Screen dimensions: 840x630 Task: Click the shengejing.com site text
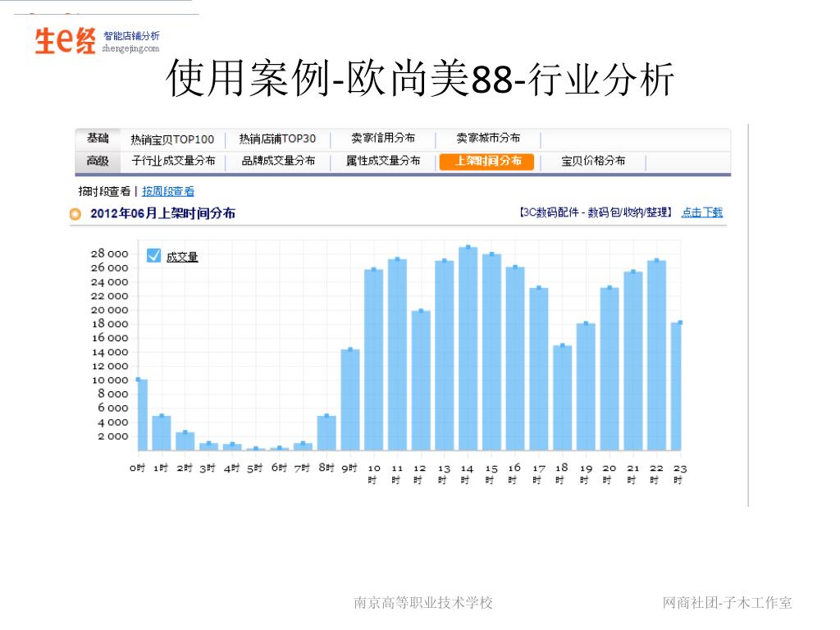click(x=130, y=48)
